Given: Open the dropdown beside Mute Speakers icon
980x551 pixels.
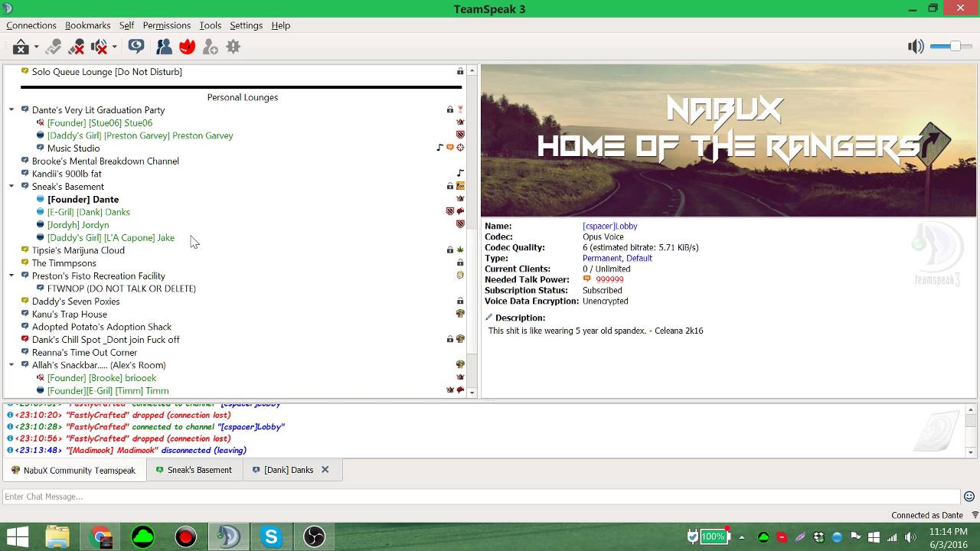Looking at the screenshot, I should (x=114, y=47).
